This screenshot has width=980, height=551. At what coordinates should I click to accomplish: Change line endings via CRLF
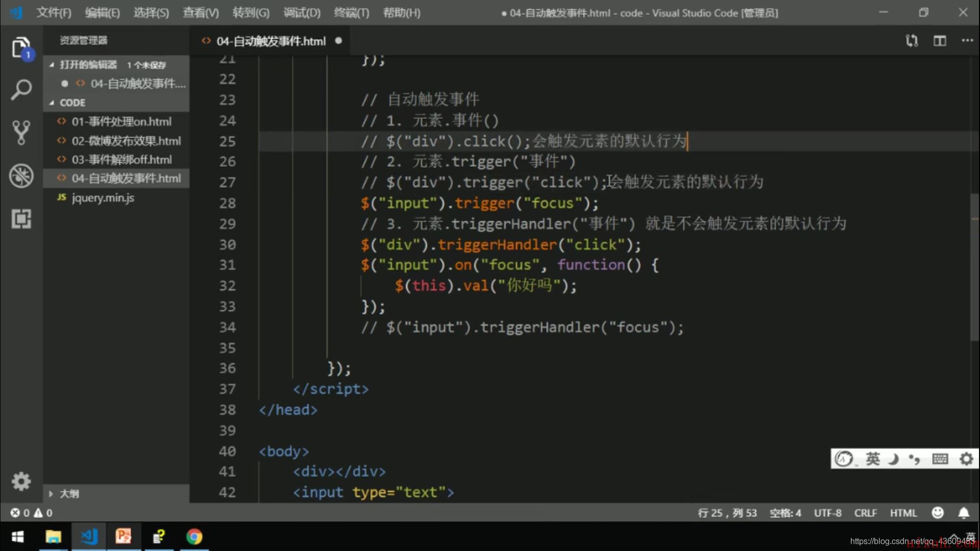[865, 513]
